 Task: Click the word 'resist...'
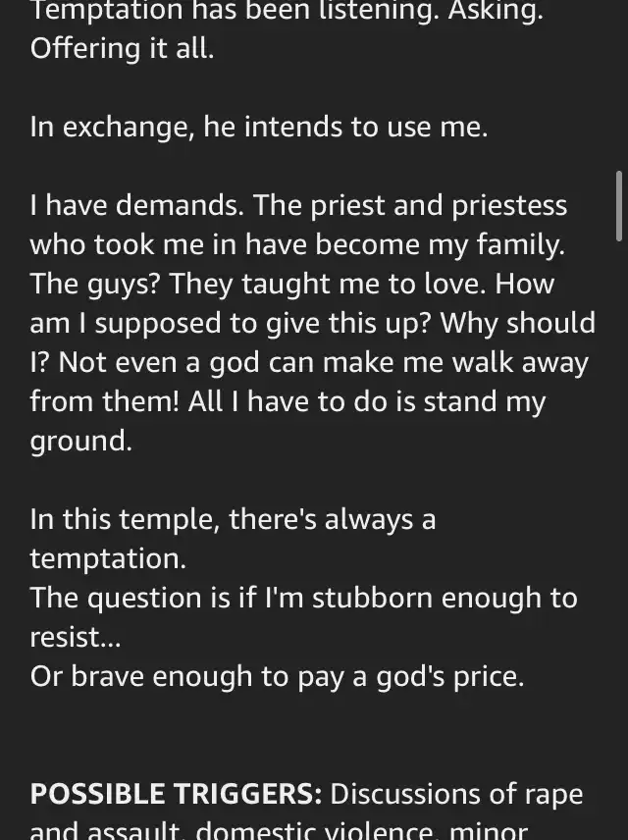[76, 637]
